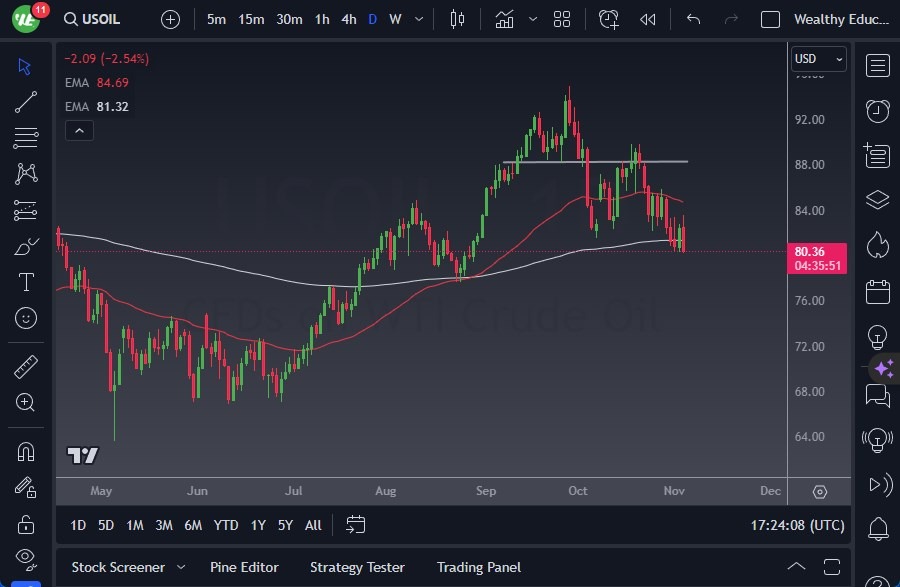The width and height of the screenshot is (900, 587).
Task: Collapse the EMA indicator legend
Action: (79, 130)
